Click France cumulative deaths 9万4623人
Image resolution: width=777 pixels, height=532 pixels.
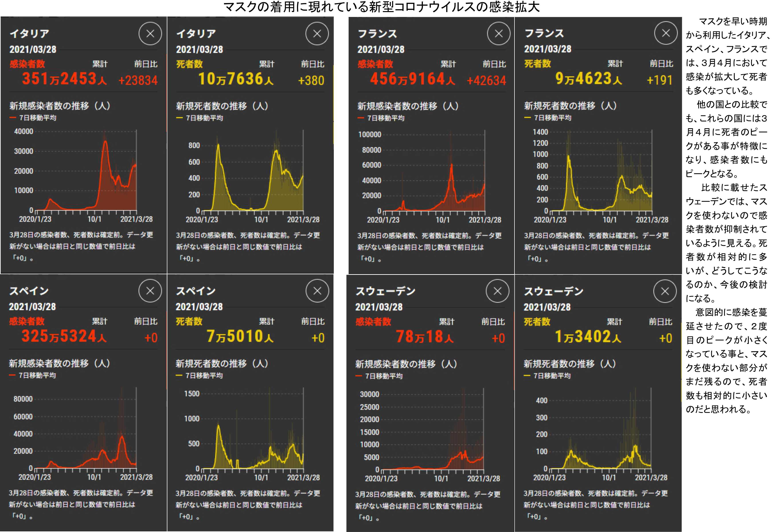(x=588, y=79)
